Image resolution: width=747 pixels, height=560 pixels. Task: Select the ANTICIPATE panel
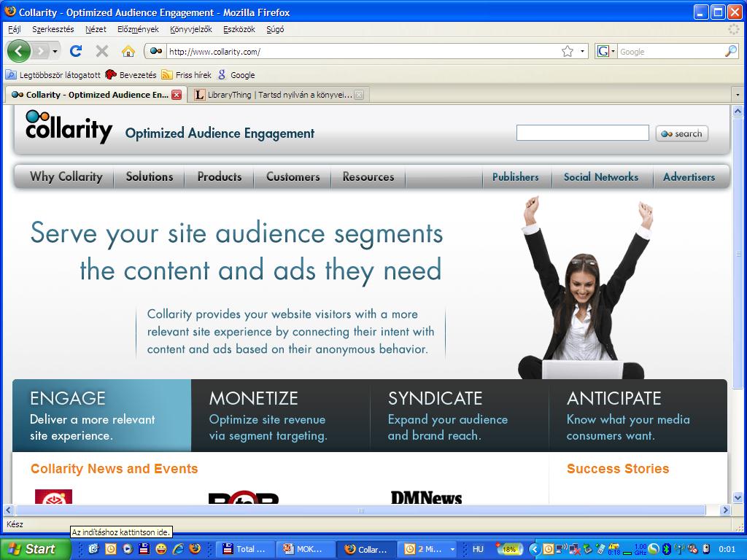638,415
